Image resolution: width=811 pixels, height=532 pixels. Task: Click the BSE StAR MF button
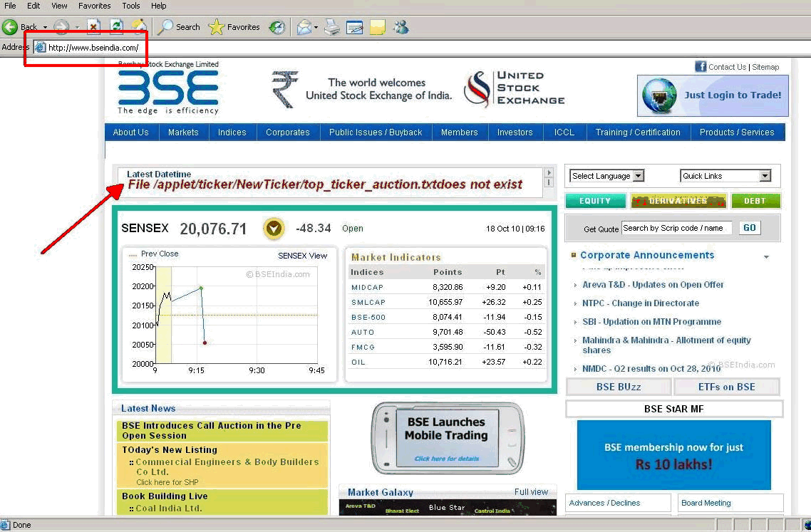[x=674, y=409]
